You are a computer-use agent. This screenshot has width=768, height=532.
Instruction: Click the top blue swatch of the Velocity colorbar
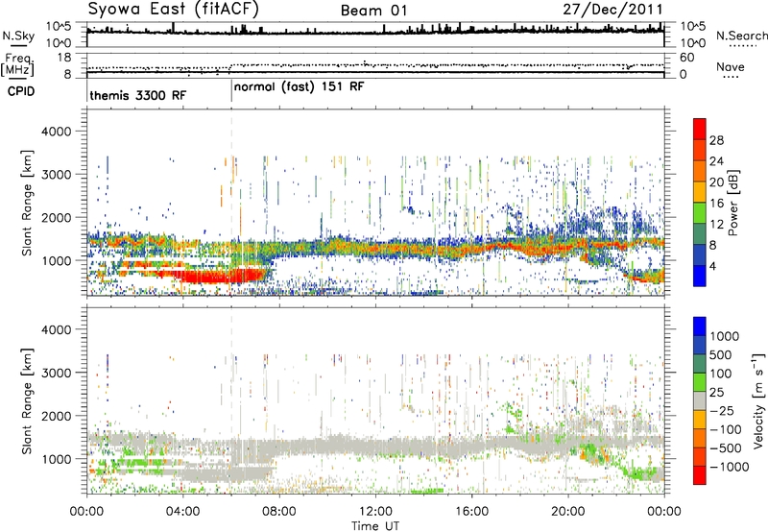coord(700,326)
